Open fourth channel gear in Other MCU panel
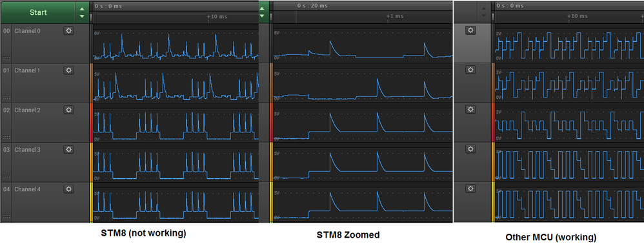644x246 pixels. [x=470, y=149]
